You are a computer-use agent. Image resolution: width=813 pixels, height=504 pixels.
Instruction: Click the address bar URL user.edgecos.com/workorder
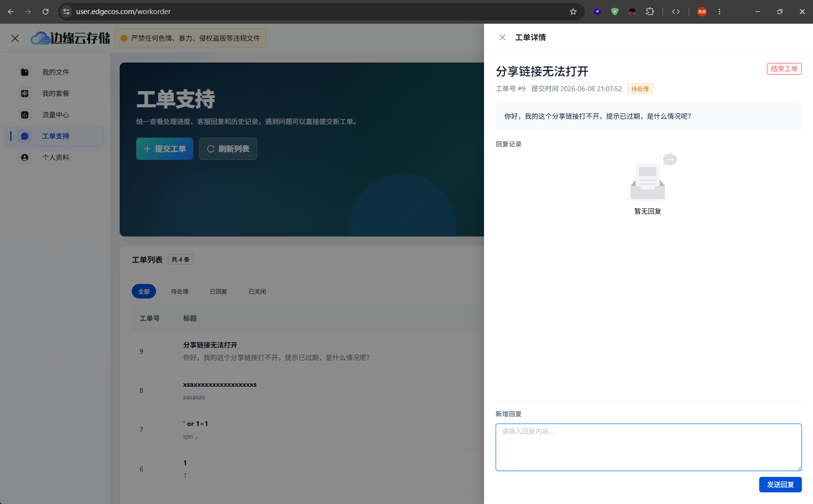[x=124, y=12]
